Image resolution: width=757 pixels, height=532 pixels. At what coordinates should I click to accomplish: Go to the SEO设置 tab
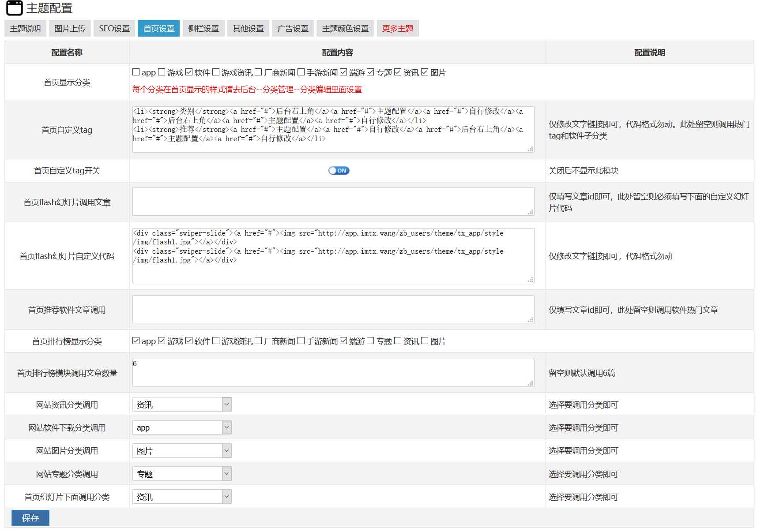[114, 28]
